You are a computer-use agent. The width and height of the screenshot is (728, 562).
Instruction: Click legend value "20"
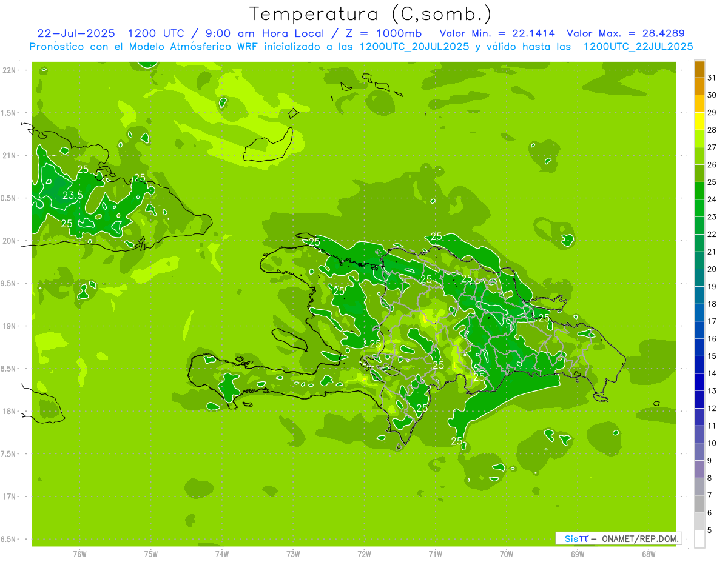tap(712, 269)
